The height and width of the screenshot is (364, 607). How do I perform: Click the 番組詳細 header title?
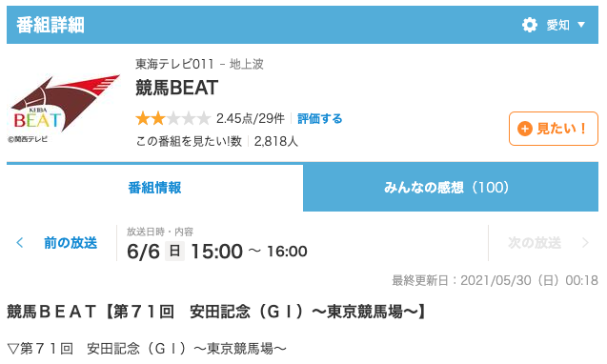click(50, 25)
